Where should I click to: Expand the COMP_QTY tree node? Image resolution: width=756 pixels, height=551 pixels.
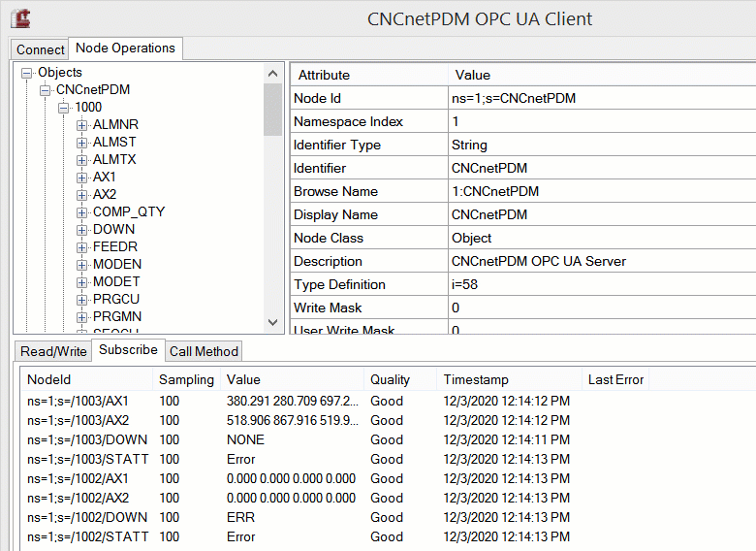81,212
